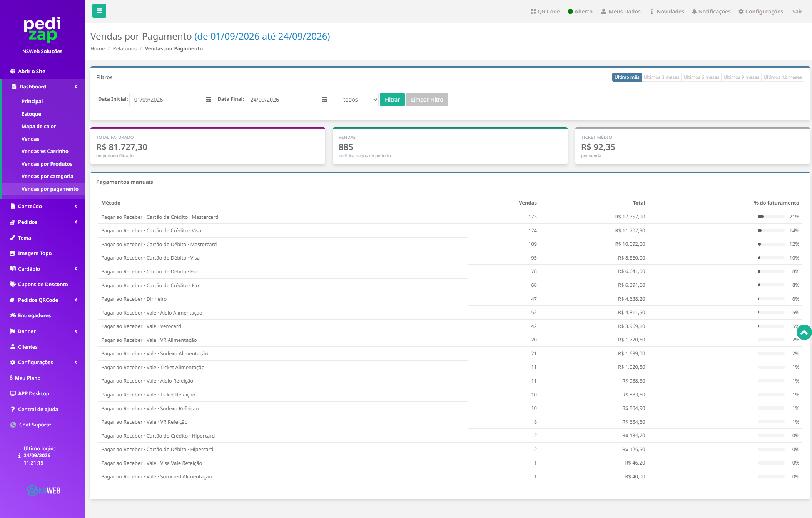Toggle the Aberto store status indicator

pyautogui.click(x=580, y=12)
